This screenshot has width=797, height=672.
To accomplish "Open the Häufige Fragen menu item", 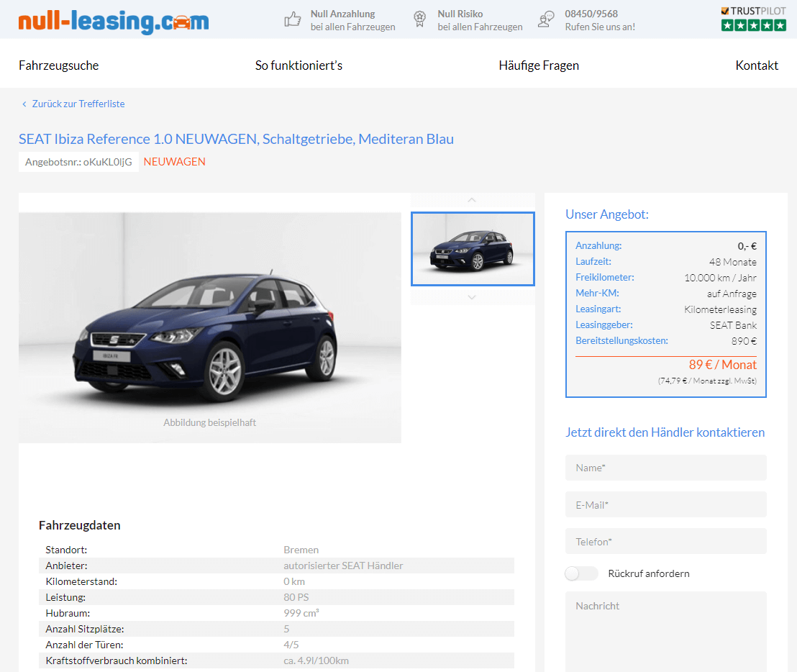I will click(x=539, y=65).
